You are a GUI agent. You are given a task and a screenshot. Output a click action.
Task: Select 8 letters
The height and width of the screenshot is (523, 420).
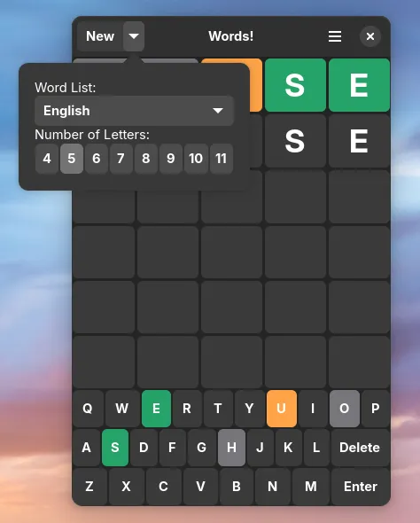[x=146, y=159]
